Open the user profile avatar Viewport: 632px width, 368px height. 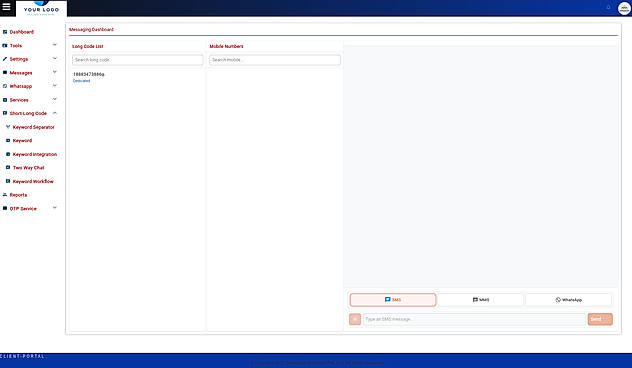coord(624,8)
